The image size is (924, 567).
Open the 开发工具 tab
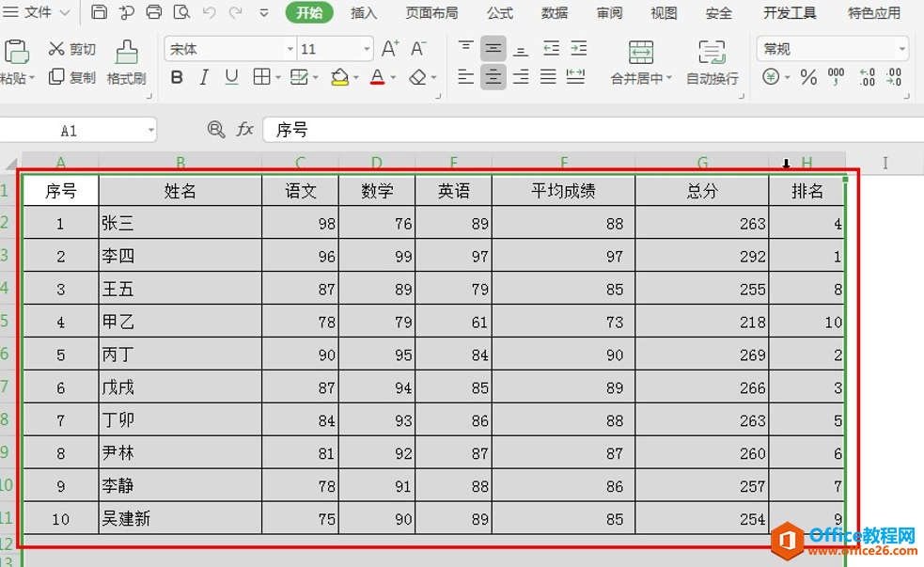pyautogui.click(x=790, y=12)
